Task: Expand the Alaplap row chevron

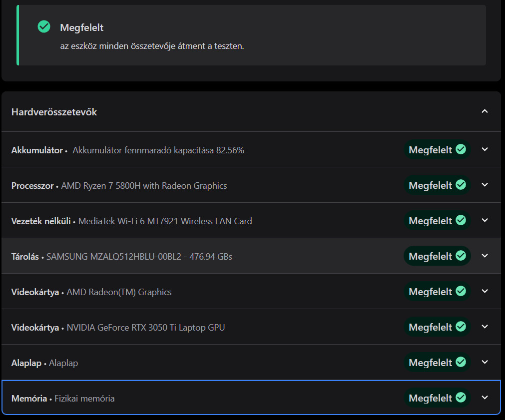Action: (x=485, y=362)
